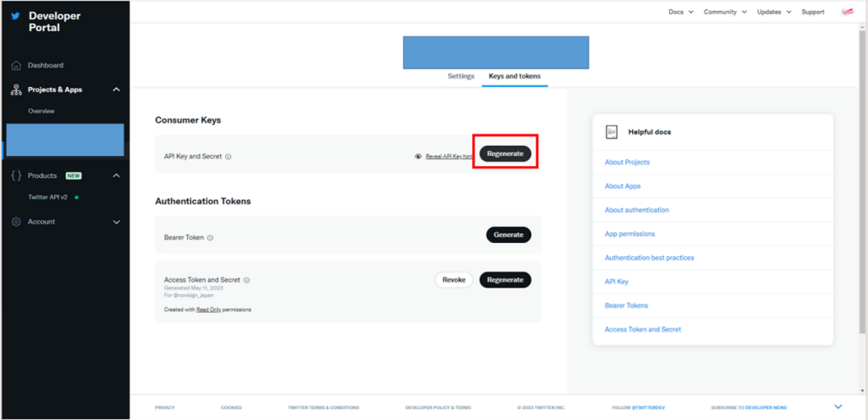
Task: Click the @TWITTERDEV follow link
Action: click(648, 407)
